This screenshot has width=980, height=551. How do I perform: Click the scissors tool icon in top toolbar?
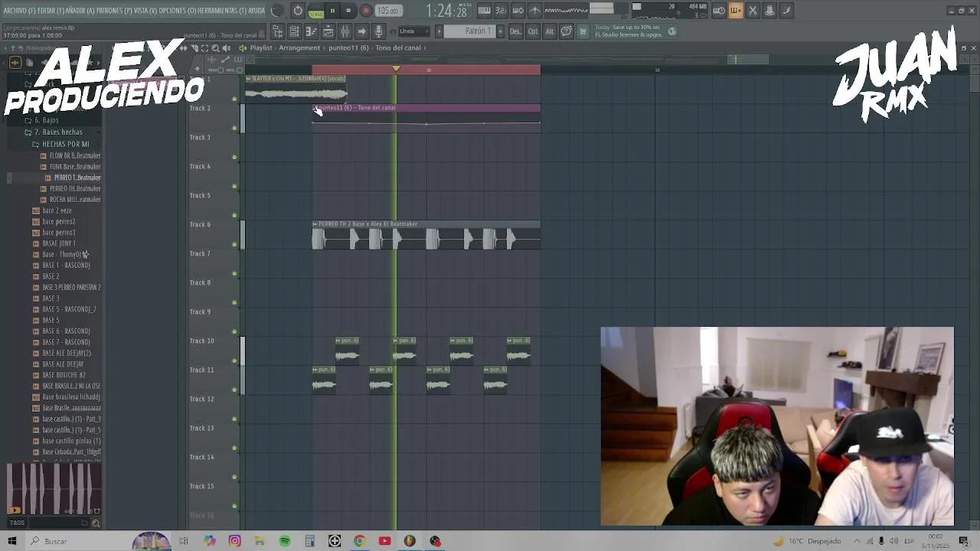click(x=753, y=11)
